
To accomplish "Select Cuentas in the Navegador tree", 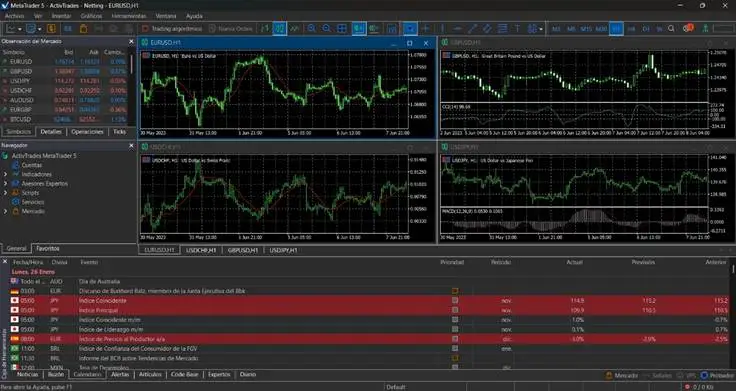I will coord(31,165).
